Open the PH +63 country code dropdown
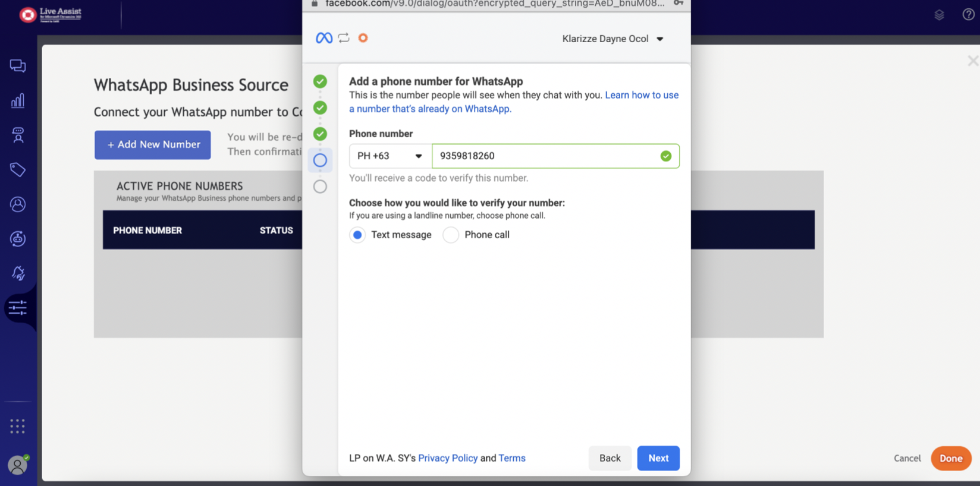The width and height of the screenshot is (980, 486). click(390, 156)
